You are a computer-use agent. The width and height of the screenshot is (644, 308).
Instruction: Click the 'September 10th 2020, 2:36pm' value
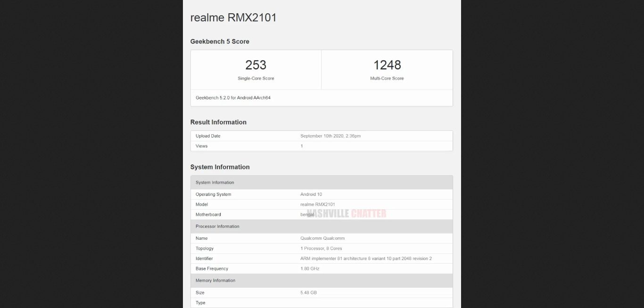330,136
